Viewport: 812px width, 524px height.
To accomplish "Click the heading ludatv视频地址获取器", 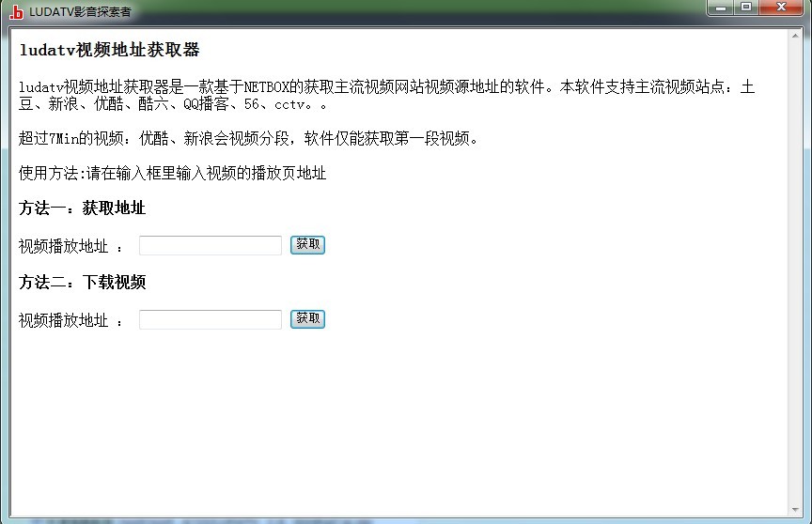I will click(x=109, y=50).
